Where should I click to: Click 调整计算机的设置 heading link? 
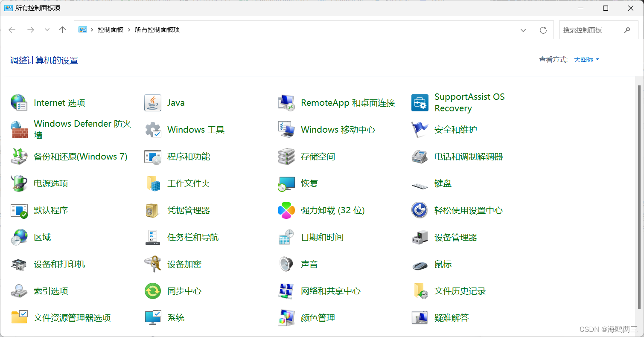(44, 60)
